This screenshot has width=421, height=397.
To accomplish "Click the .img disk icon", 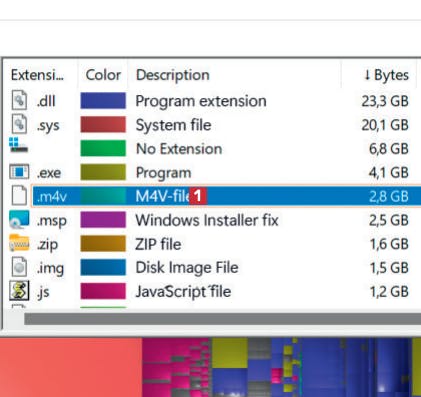I will tap(19, 267).
